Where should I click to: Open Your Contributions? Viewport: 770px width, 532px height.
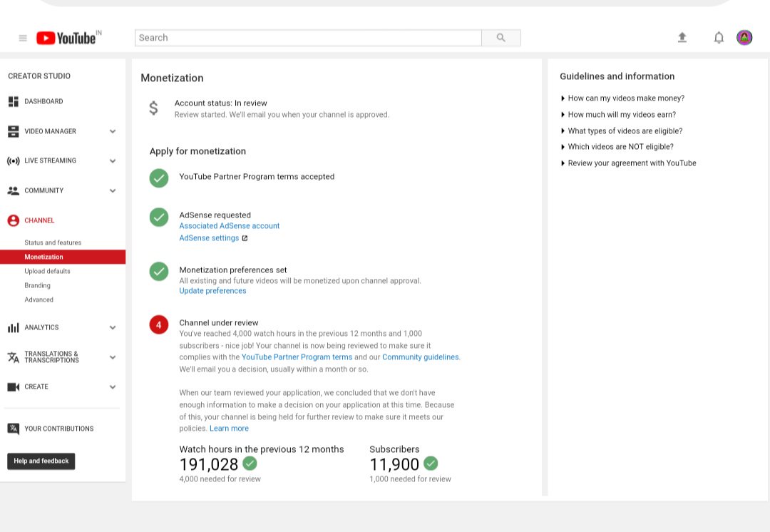pyautogui.click(x=59, y=429)
